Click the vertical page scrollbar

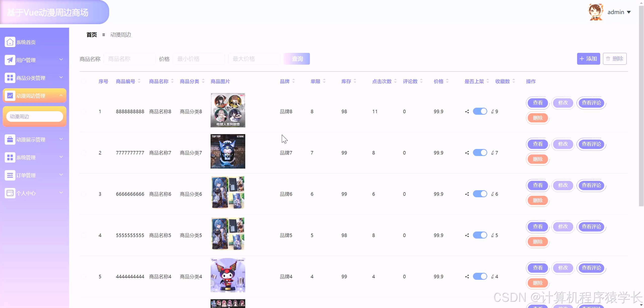click(x=641, y=106)
